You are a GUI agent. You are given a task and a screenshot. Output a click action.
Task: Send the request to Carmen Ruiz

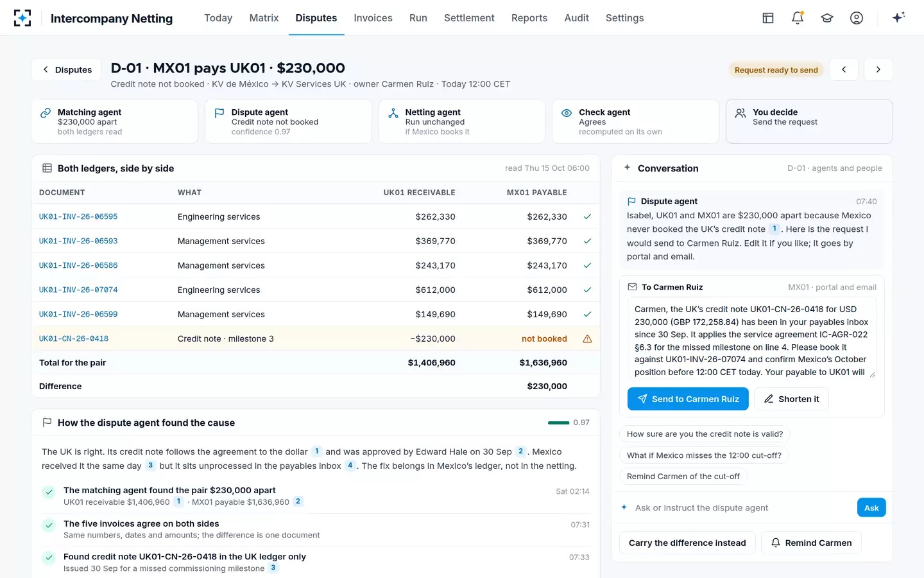(x=688, y=399)
